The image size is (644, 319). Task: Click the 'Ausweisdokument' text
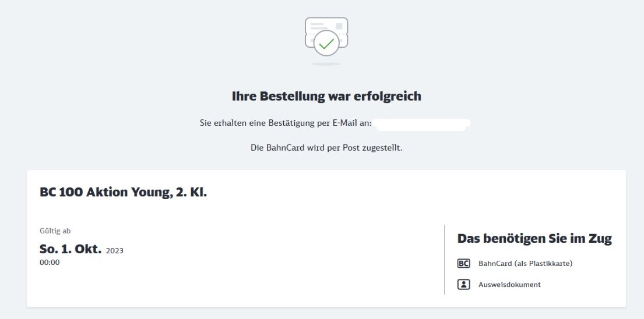tap(509, 284)
